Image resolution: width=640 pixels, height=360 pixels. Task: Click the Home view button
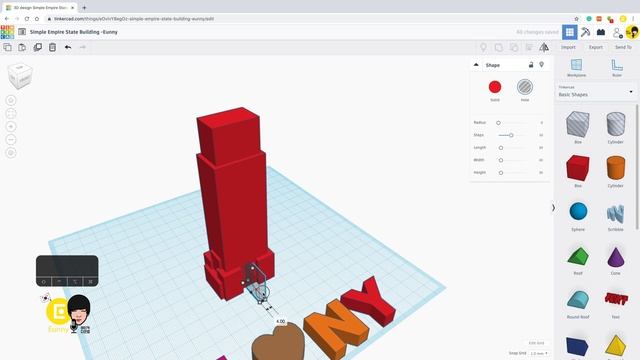tap(11, 100)
